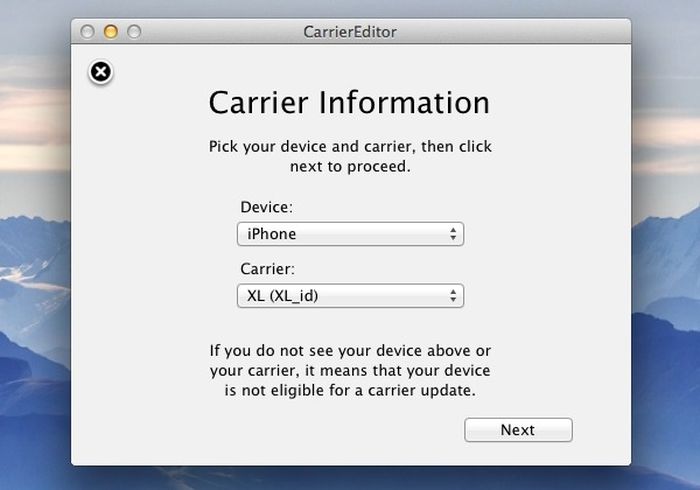Click the mountain wallpaper below the window
700x490 pixels.
[350, 478]
